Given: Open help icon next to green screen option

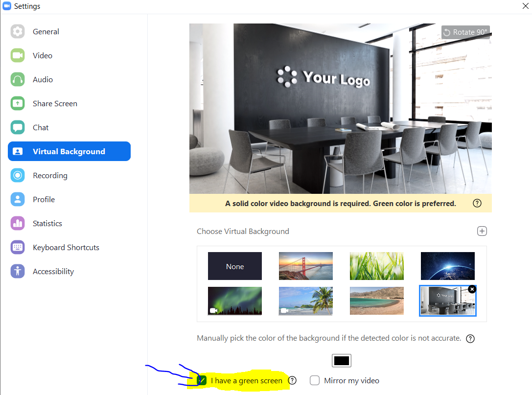Looking at the screenshot, I should tap(292, 380).
